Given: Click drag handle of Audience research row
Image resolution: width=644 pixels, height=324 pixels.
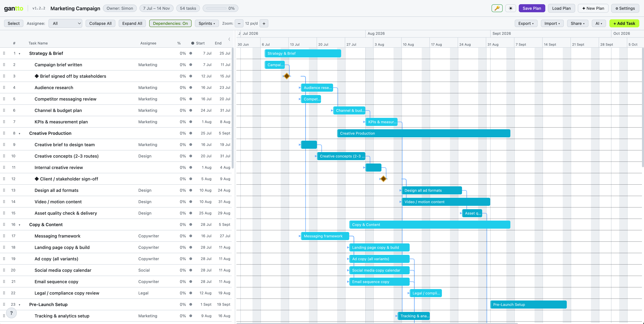Looking at the screenshot, I should pos(4,87).
